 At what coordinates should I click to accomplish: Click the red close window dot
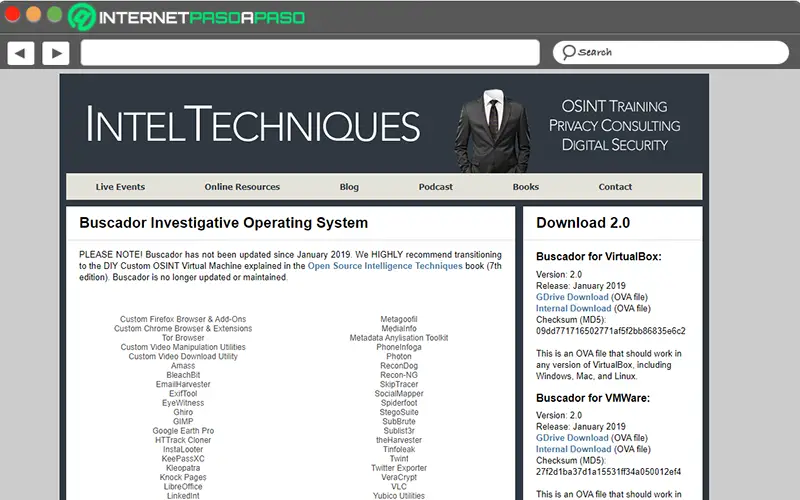12,14
